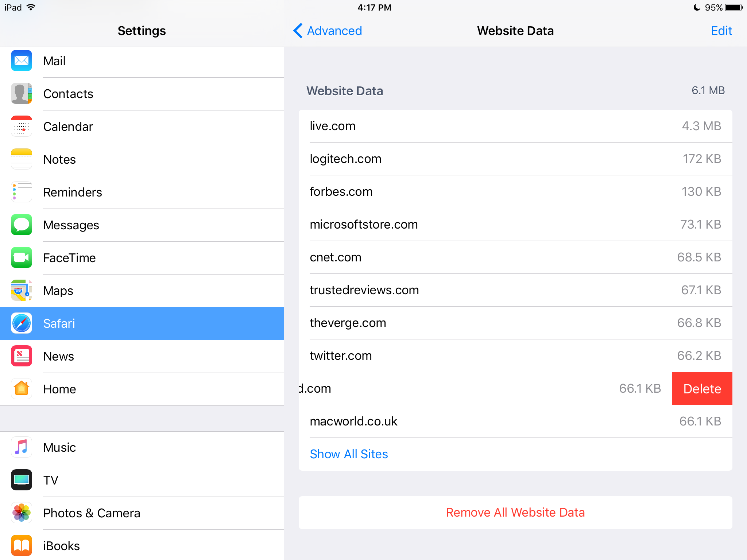Tap the theverge.com row
The width and height of the screenshot is (747, 560).
(x=515, y=323)
